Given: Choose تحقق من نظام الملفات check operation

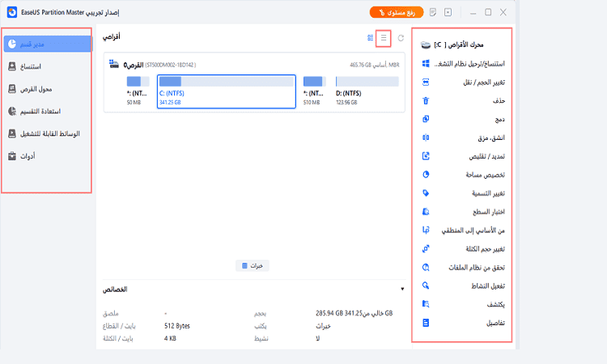Looking at the screenshot, I should [463, 267].
